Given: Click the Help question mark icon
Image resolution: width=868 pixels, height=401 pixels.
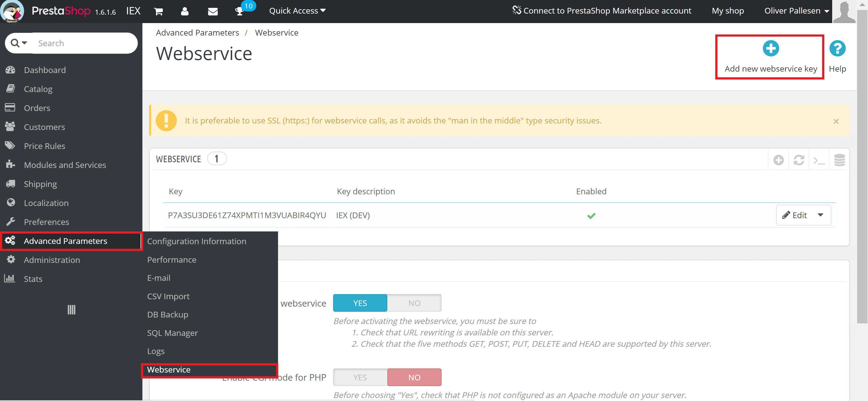Looking at the screenshot, I should pyautogui.click(x=837, y=49).
